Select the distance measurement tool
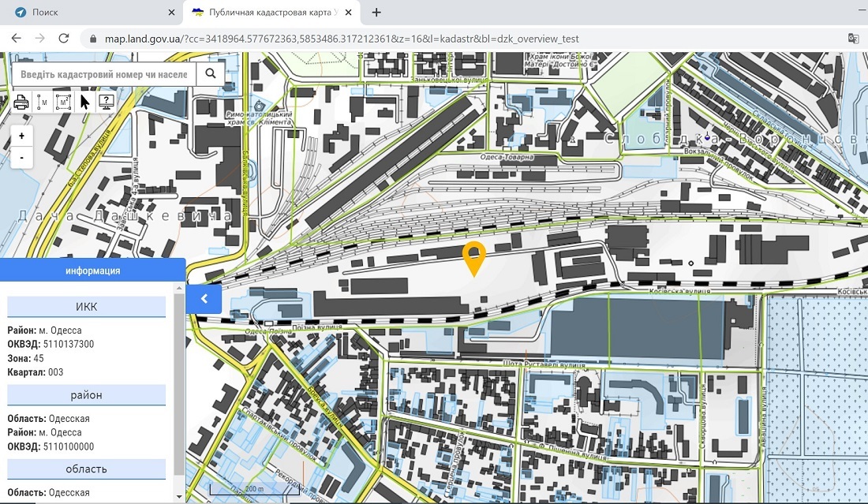868x504 pixels. pos(42,103)
